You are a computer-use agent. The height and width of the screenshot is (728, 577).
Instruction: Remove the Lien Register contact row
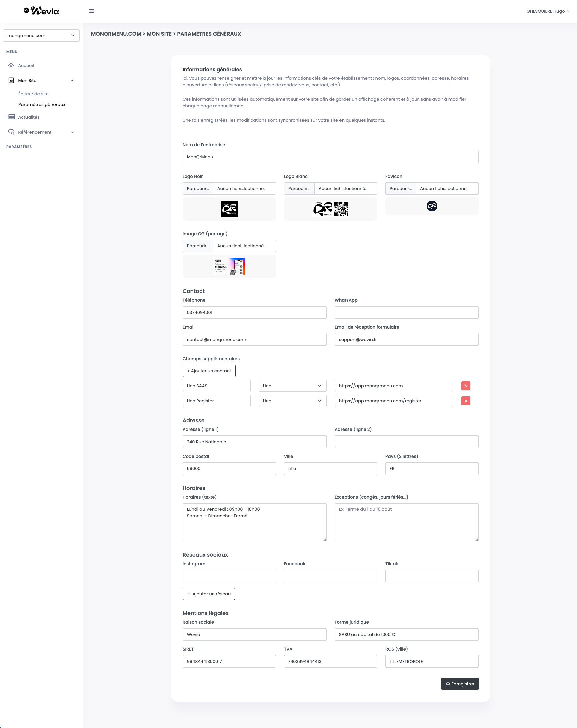tap(466, 401)
